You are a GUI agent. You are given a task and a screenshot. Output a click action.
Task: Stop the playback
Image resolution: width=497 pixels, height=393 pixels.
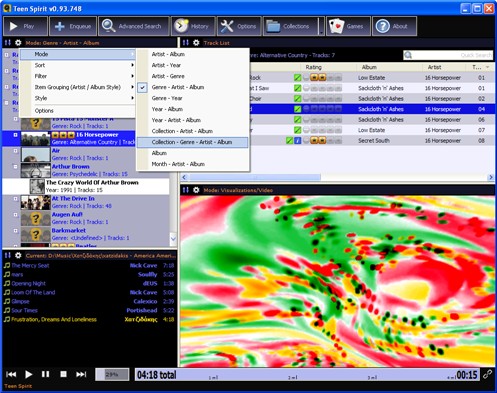63,374
